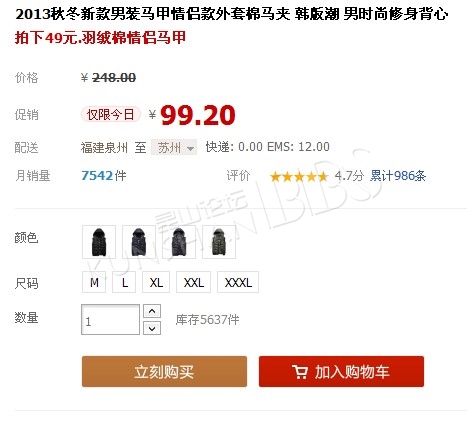Click the shopping cart icon on red button
This screenshot has width=467, height=432.
point(300,372)
